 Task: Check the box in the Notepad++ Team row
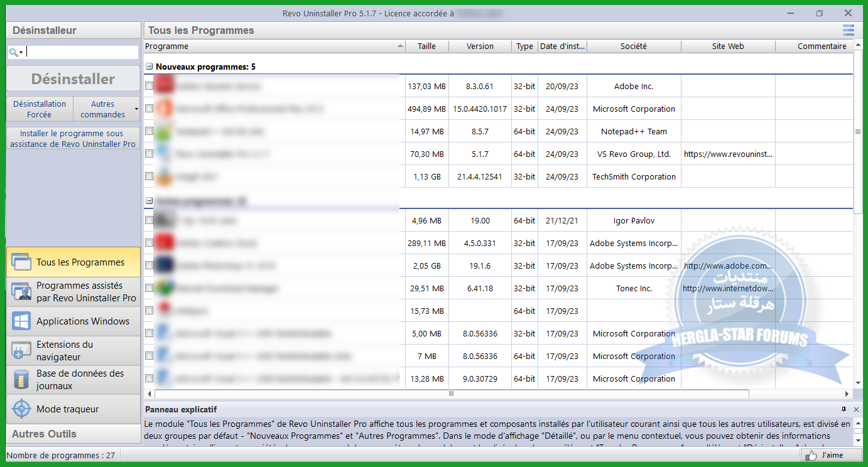click(149, 131)
